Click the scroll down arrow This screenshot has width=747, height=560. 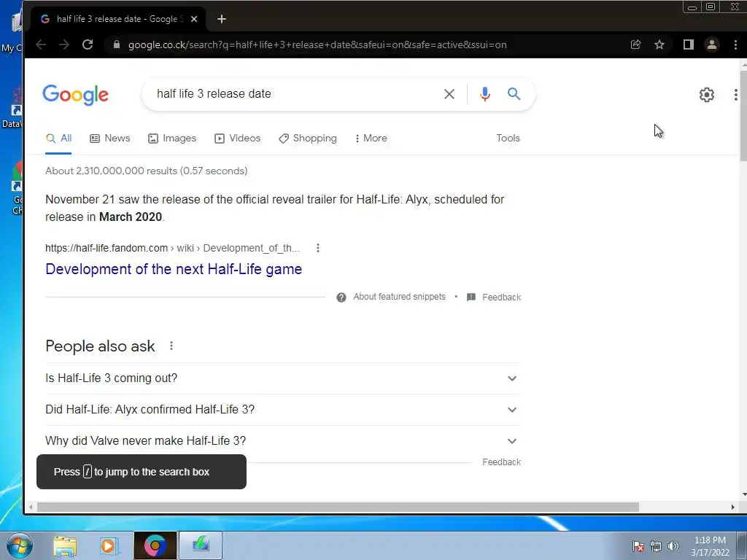tap(743, 495)
